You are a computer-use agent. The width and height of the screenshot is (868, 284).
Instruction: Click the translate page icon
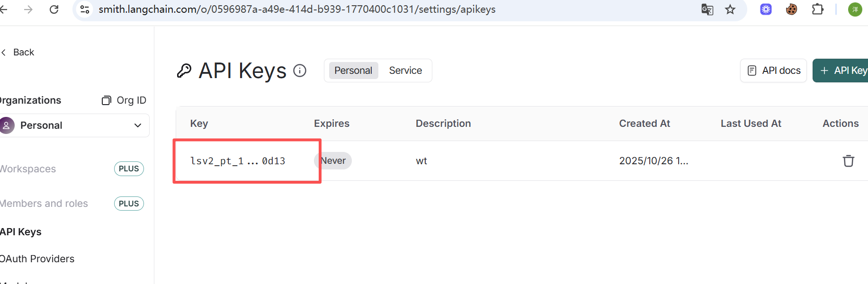(x=707, y=9)
